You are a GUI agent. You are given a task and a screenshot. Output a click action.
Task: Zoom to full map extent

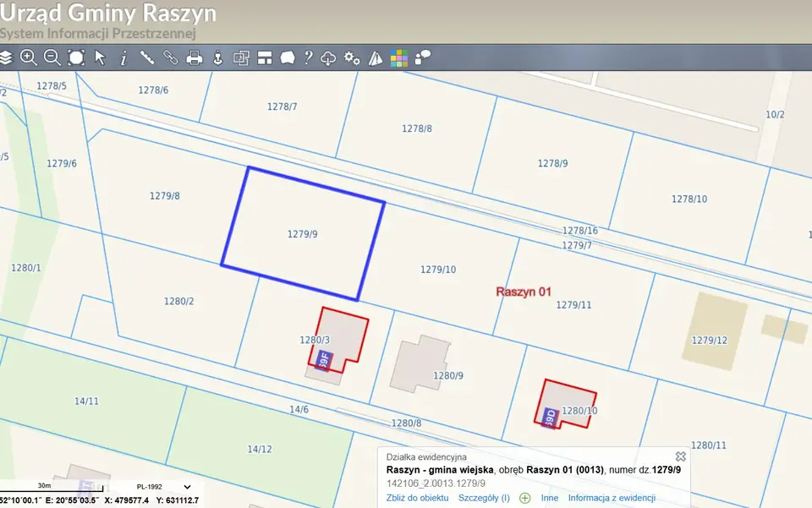click(x=76, y=57)
